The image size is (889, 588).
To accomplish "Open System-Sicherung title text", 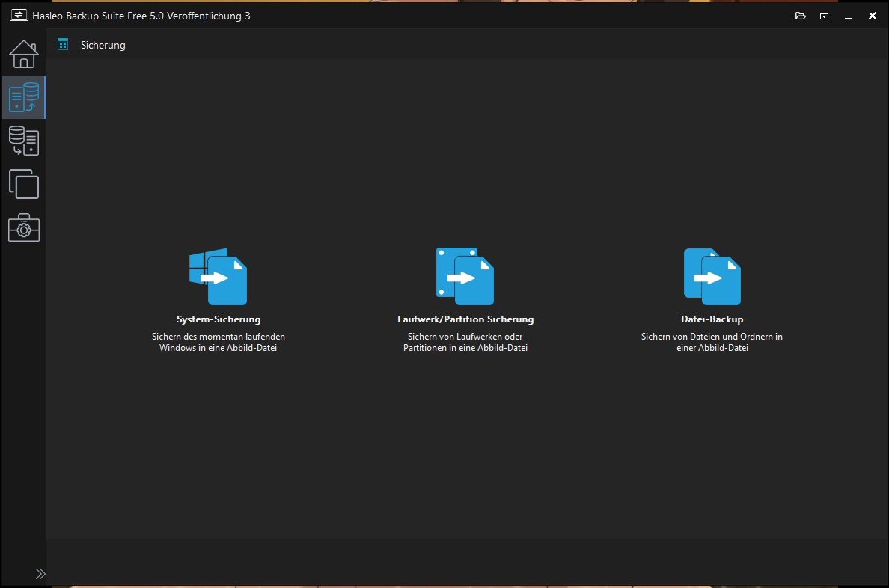I will [x=219, y=319].
